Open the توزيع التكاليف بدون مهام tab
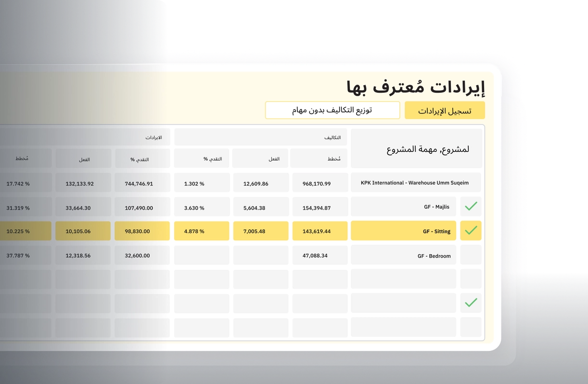 [x=332, y=110]
